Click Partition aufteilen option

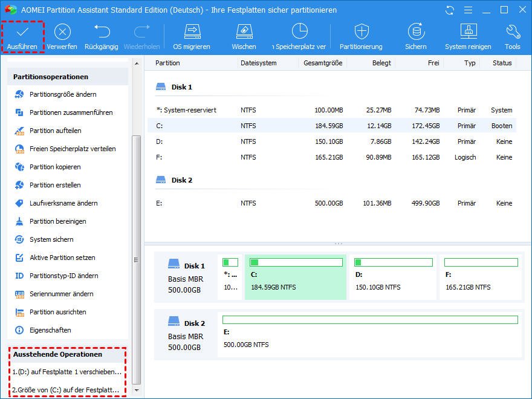tap(55, 131)
